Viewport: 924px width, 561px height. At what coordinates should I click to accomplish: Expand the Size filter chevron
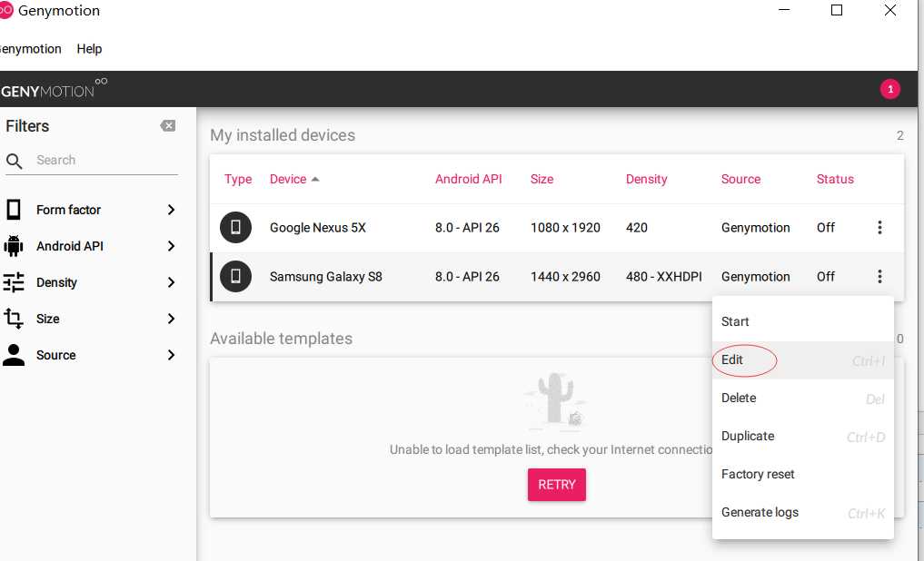coord(171,319)
